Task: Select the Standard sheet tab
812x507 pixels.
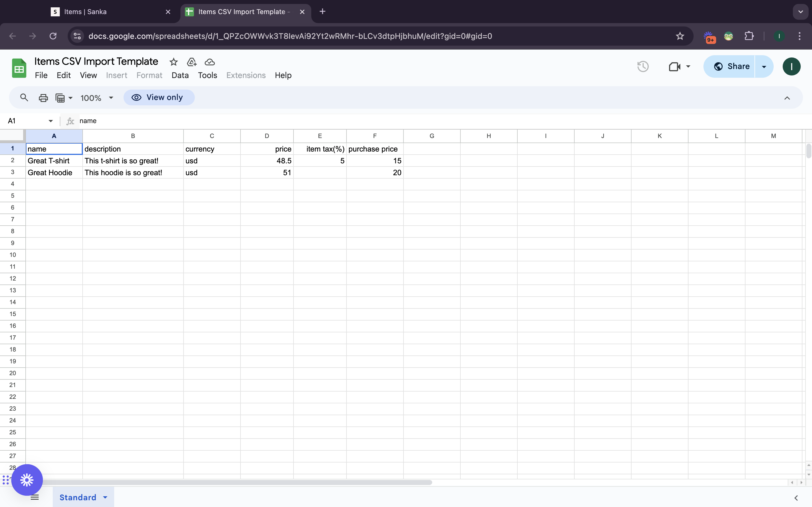Action: [x=78, y=497]
